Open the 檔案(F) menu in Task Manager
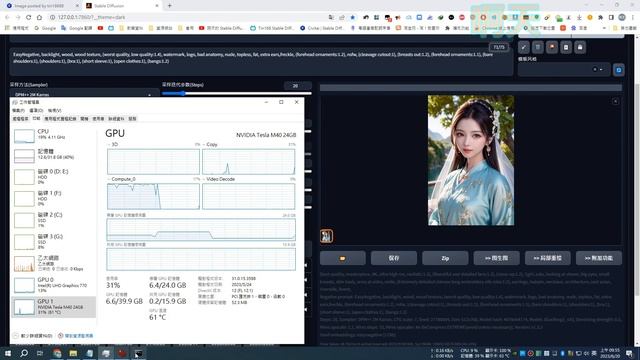Screen dimensions: 640x360 click(18, 111)
